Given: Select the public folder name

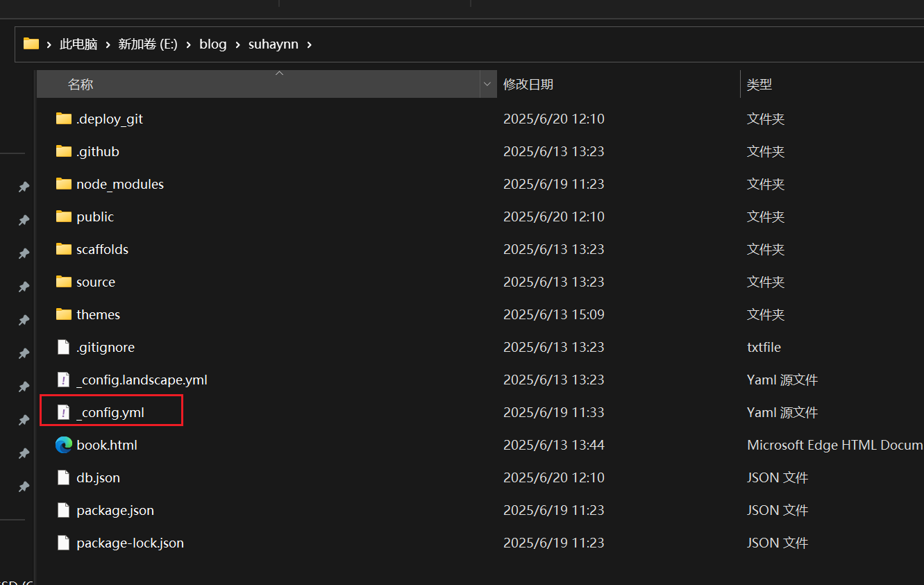Looking at the screenshot, I should click(x=95, y=217).
